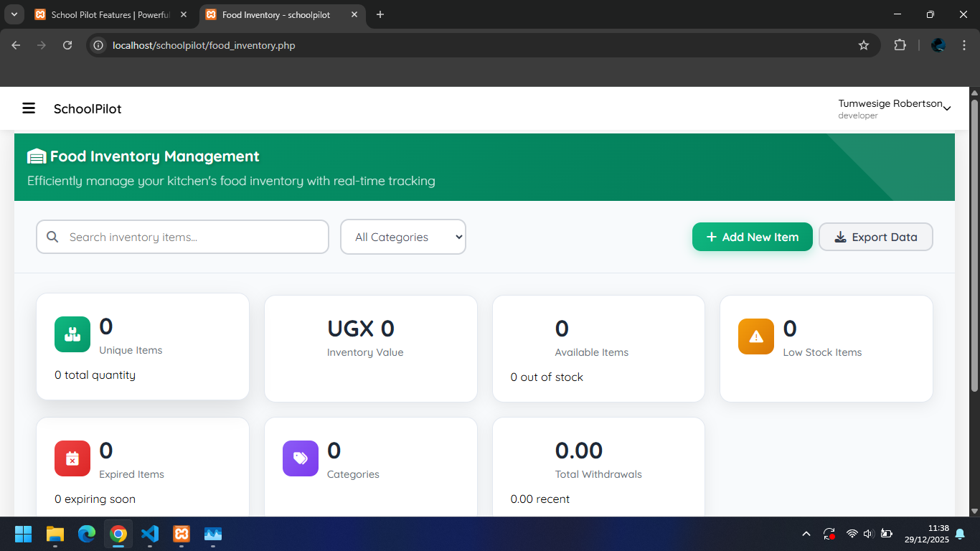Click the page vertical scrollbar
The width and height of the screenshot is (980, 551).
[x=974, y=244]
